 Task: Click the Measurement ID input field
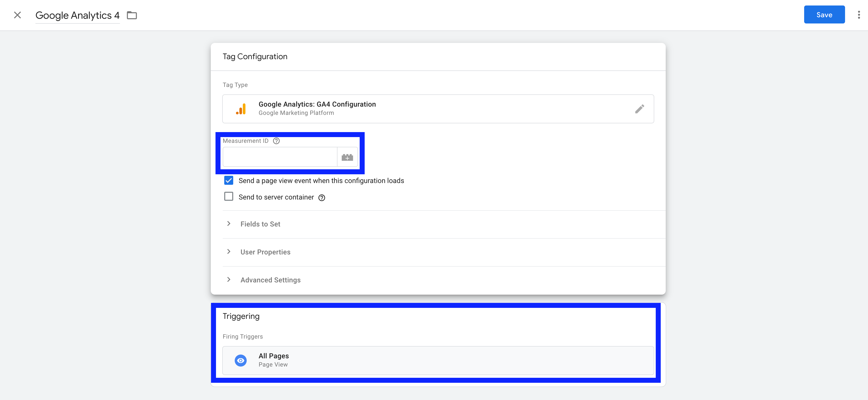coord(280,157)
